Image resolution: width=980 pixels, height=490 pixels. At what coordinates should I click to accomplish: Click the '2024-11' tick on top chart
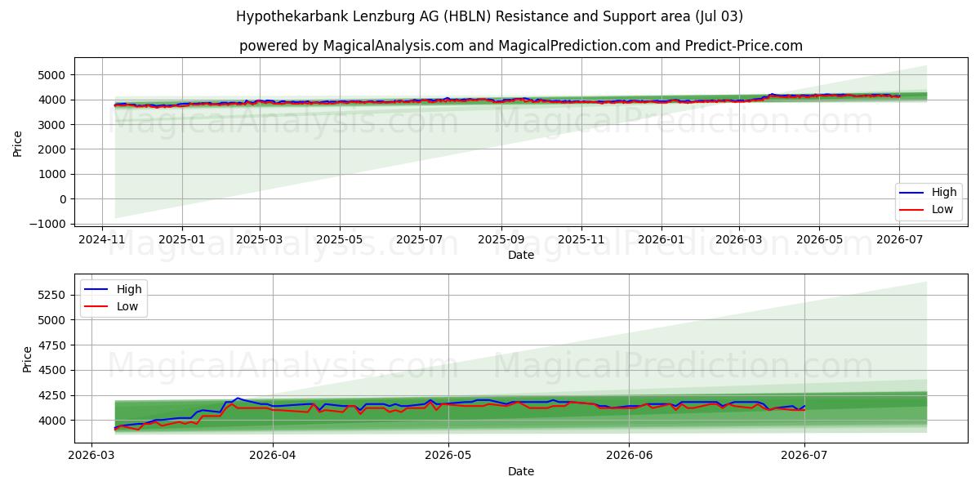click(102, 239)
